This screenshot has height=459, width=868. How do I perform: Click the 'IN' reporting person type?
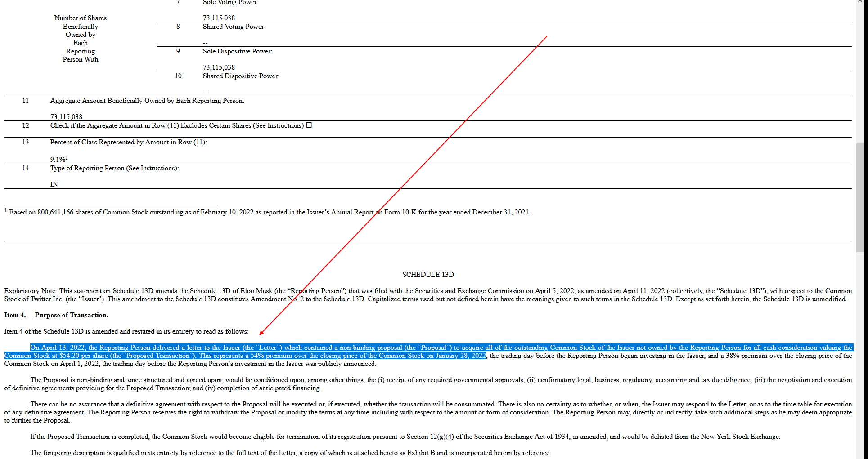click(x=54, y=184)
